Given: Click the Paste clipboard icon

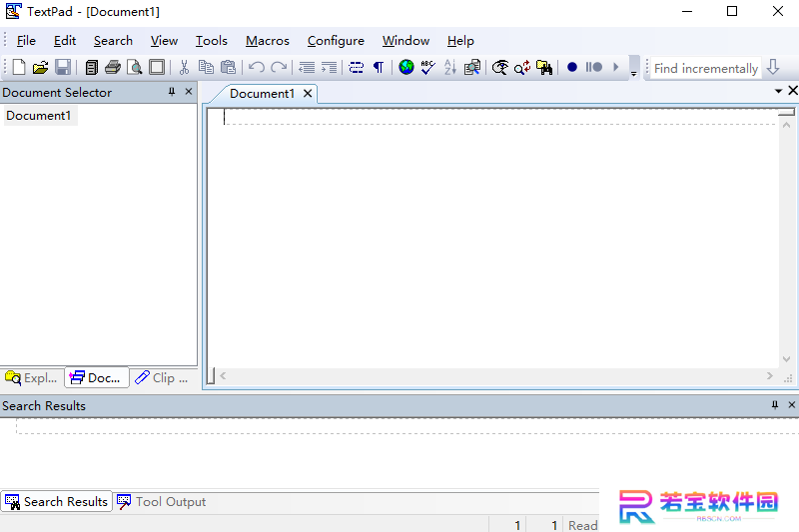Looking at the screenshot, I should coord(228,67).
